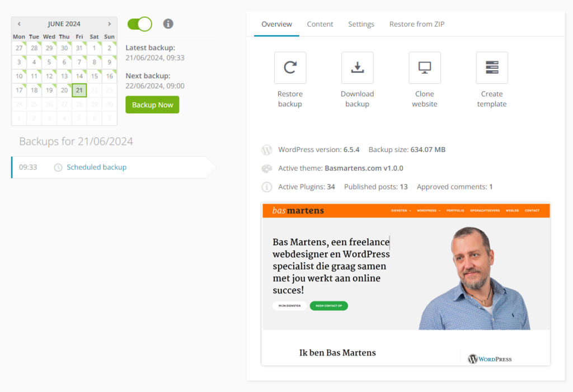Click the website preview thumbnail
Image resolution: width=573 pixels, height=392 pixels.
[406, 284]
